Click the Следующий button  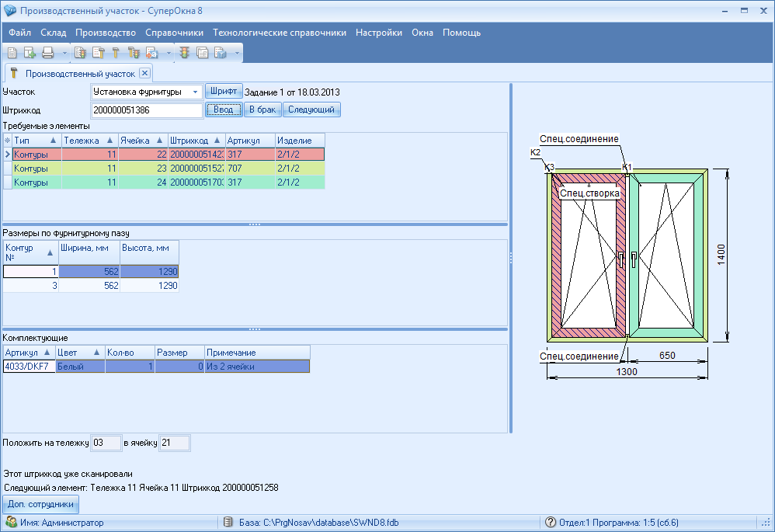(311, 110)
